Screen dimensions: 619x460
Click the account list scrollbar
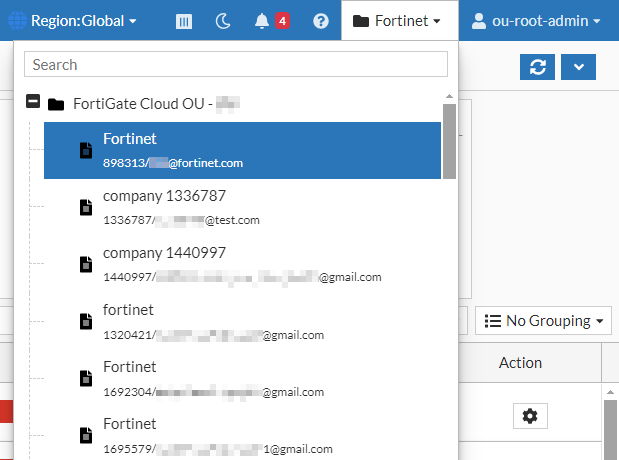coord(449,140)
